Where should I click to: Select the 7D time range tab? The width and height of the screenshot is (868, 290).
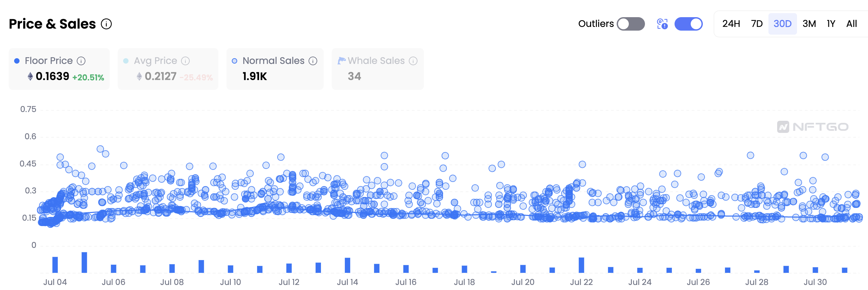click(x=757, y=24)
